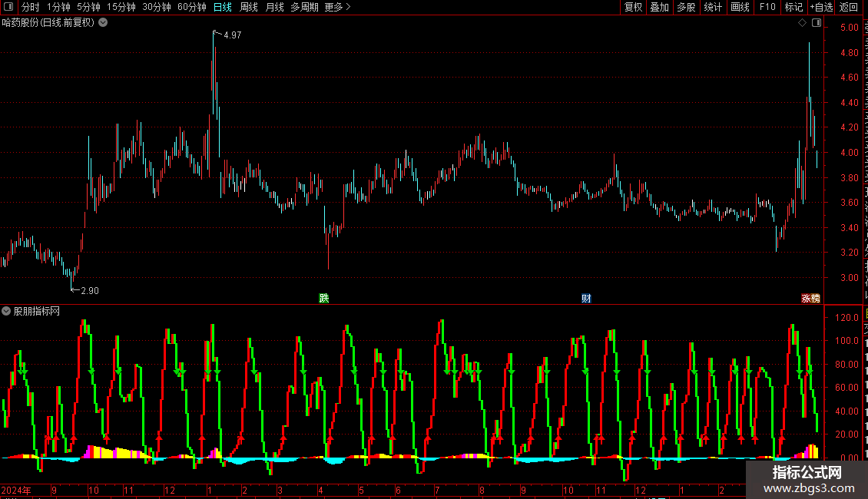
Task: Select the 1分钟 period tab
Action: [x=58, y=7]
